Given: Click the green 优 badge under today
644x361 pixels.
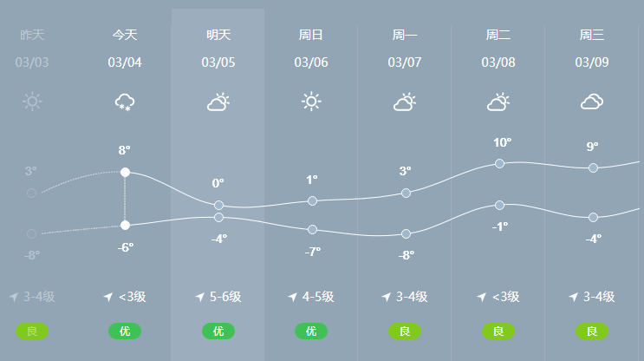Looking at the screenshot, I should point(125,331).
